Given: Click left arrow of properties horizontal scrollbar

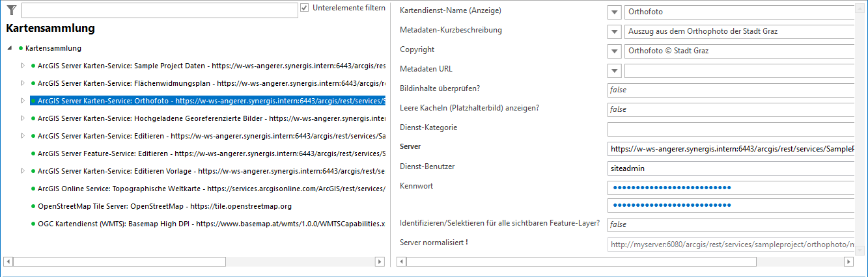Looking at the screenshot, I should pyautogui.click(x=402, y=261).
